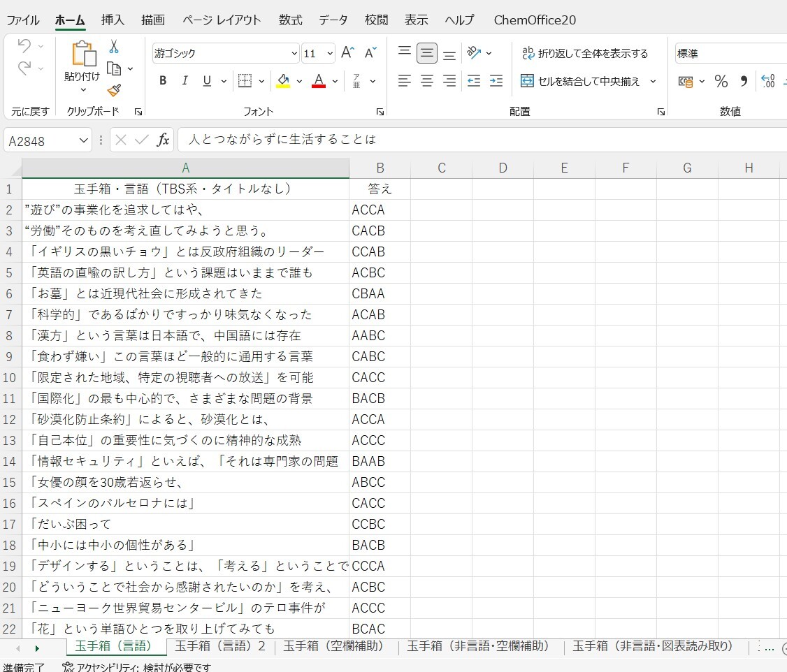The height and width of the screenshot is (672, 787).
Task: Toggle bold formatting
Action: [x=163, y=81]
